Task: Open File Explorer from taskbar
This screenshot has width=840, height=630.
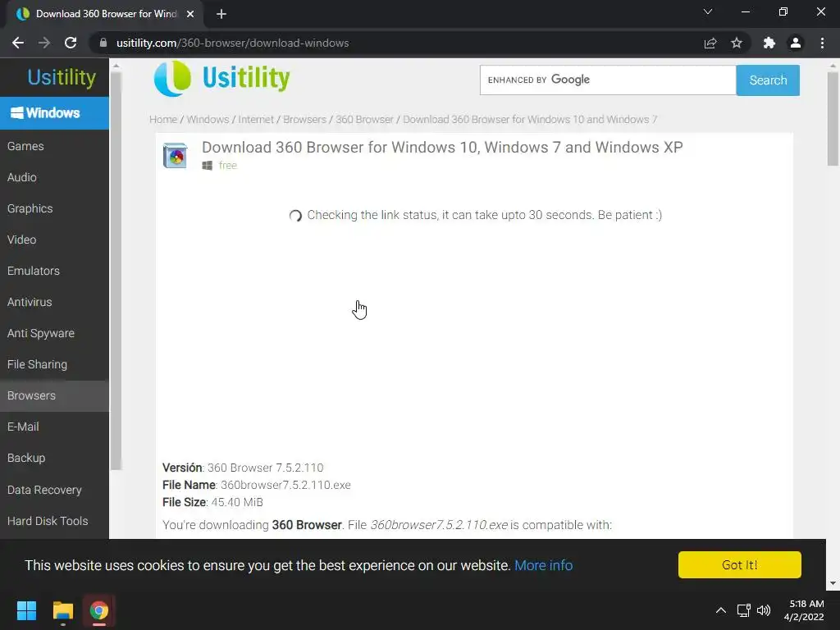Action: tap(62, 610)
